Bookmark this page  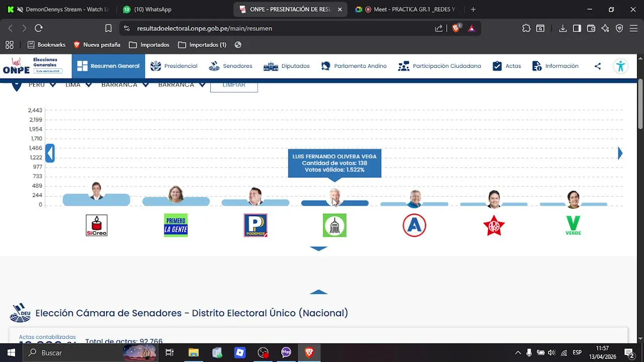108,29
